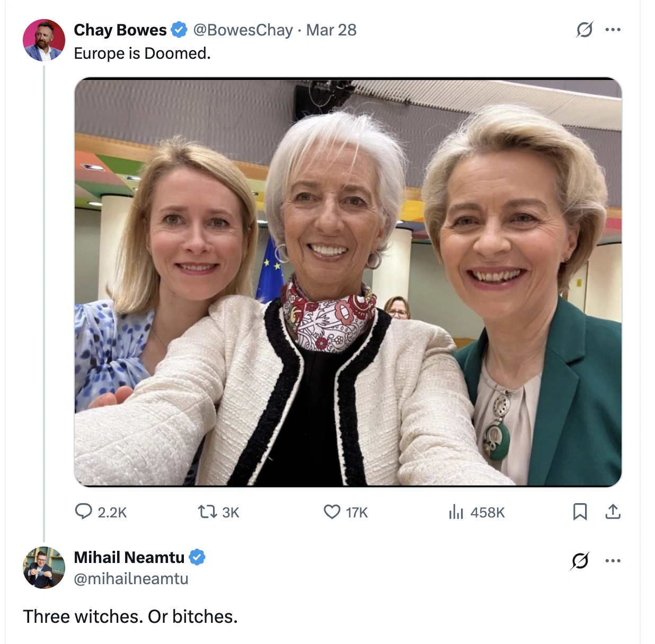
Task: Open Mar 28 post timestamp
Action: pyautogui.click(x=331, y=30)
